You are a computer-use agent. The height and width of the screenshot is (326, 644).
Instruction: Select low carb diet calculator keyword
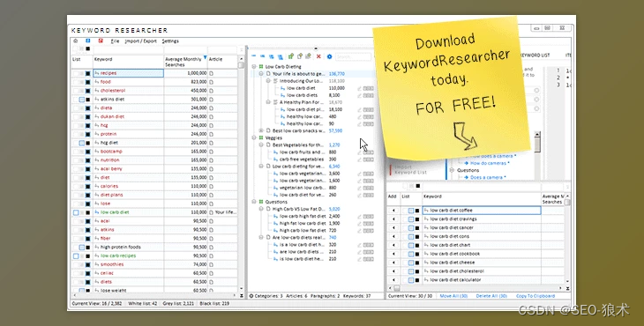point(455,280)
